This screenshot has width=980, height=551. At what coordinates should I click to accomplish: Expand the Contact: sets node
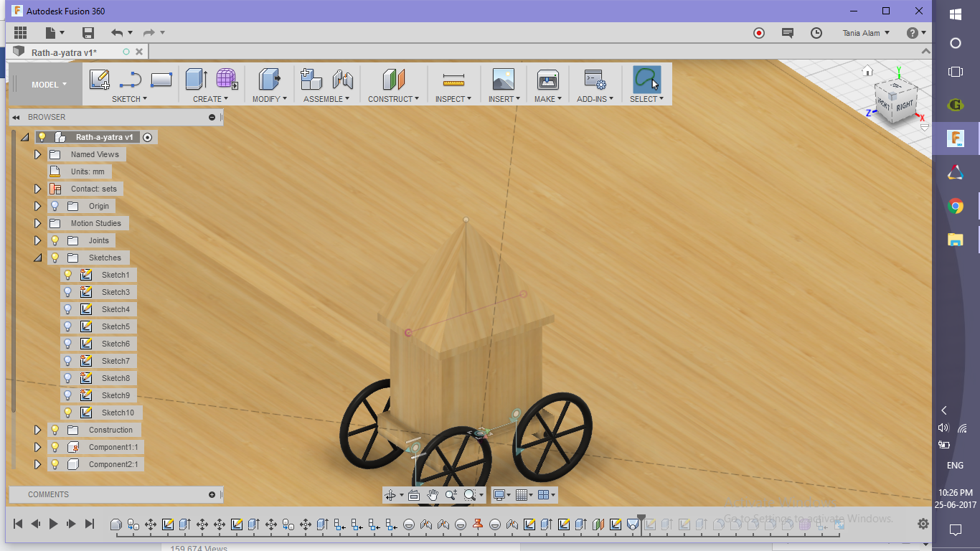pyautogui.click(x=38, y=189)
